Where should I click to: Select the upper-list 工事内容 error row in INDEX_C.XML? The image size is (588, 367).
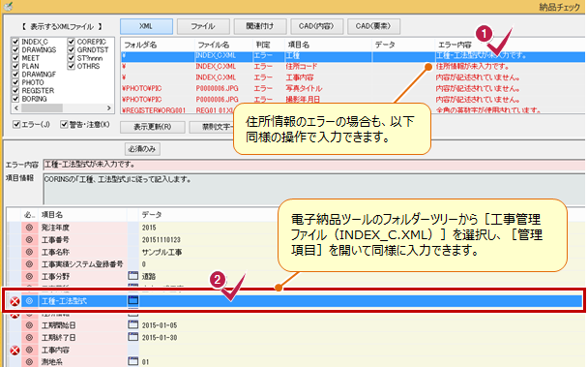352,77
